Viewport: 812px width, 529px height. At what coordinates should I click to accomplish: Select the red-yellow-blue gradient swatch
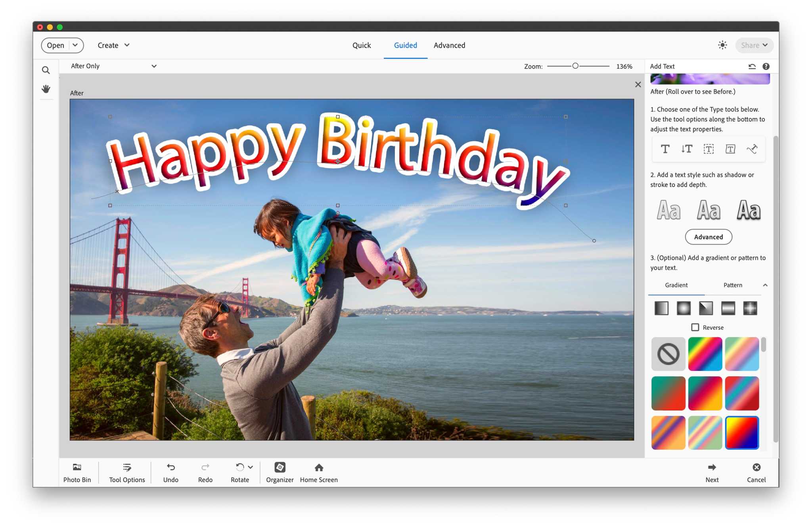tap(742, 433)
